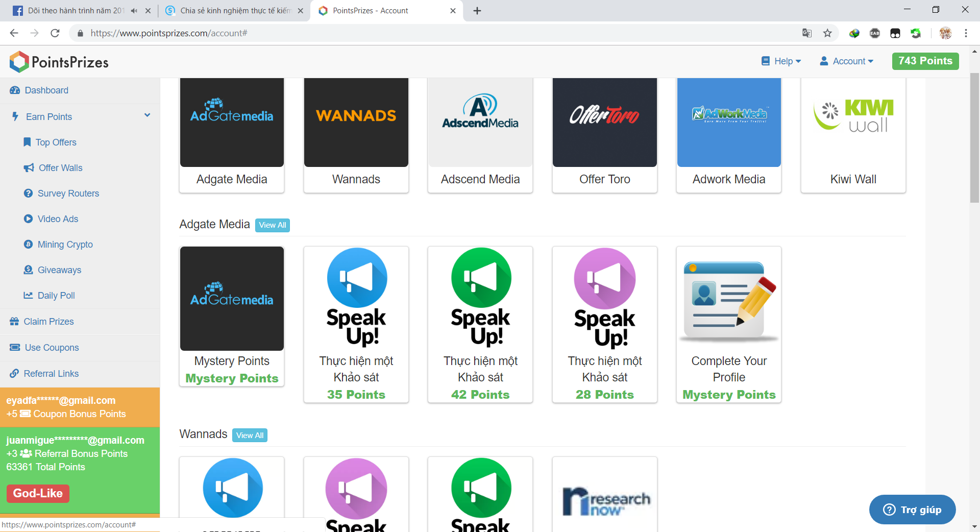The height and width of the screenshot is (532, 980).
Task: Click the browser address bar URL
Action: (x=169, y=33)
